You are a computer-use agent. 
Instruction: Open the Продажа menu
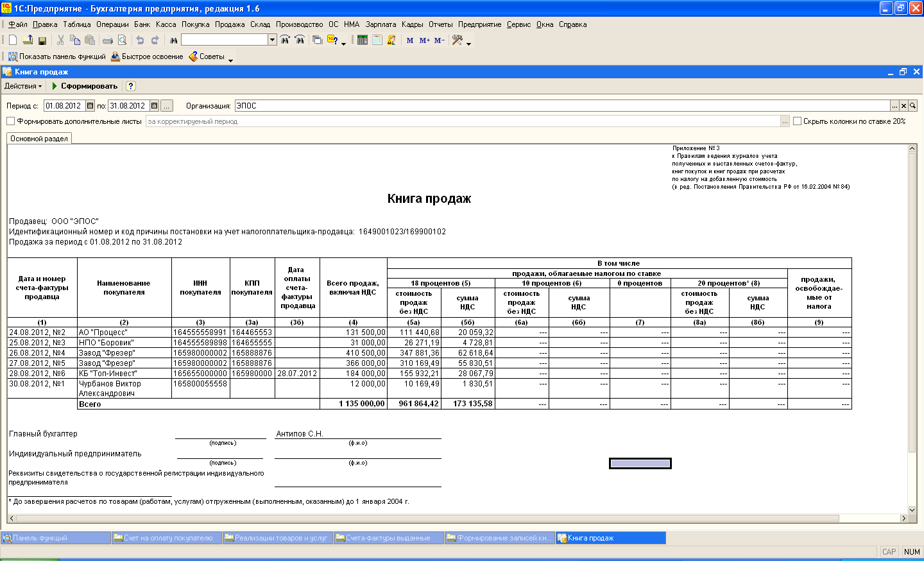click(x=230, y=24)
